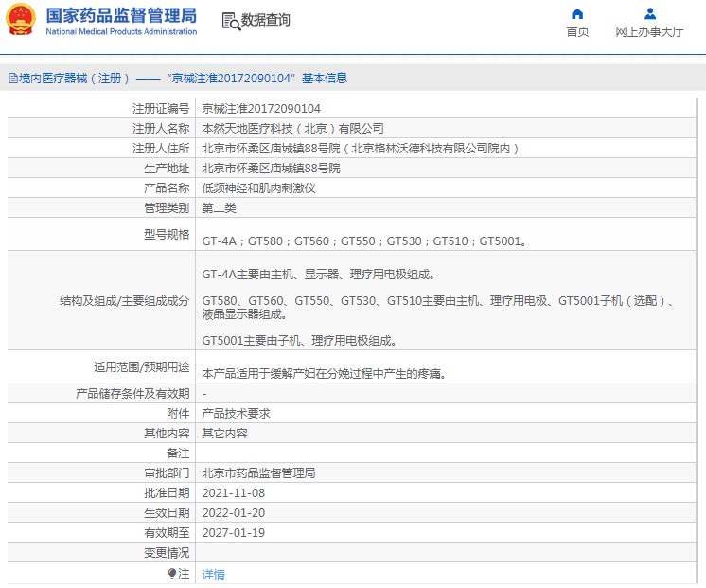Image resolution: width=706 pixels, height=588 pixels.
Task: Click the 注册证编号 label
Action: [x=161, y=109]
